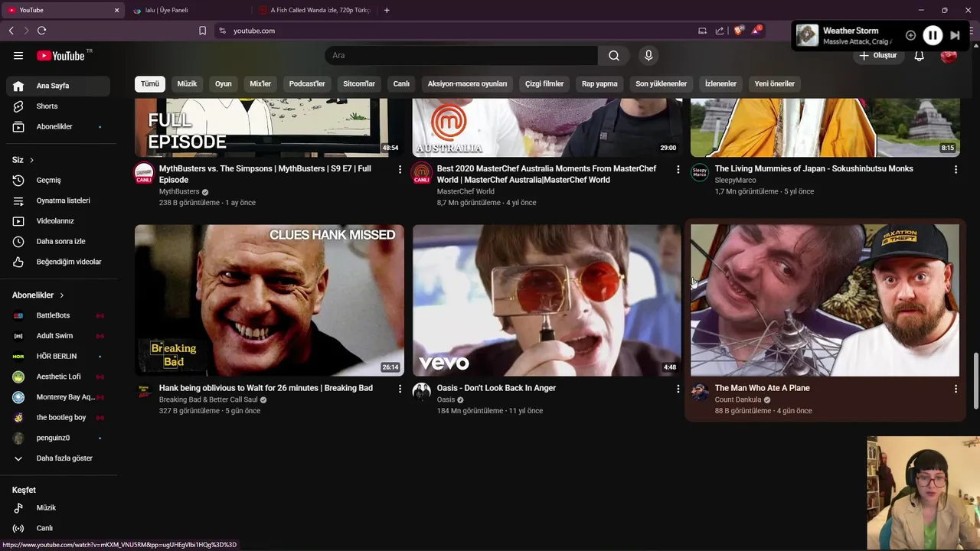The width and height of the screenshot is (980, 551).
Task: Open Oasis channel avatar
Action: [422, 393]
